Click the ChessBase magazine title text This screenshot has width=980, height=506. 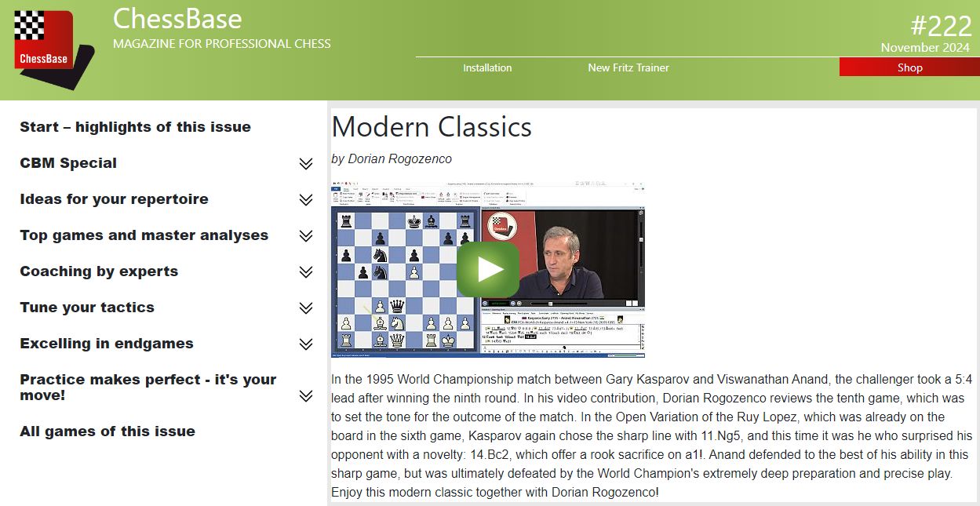tap(177, 18)
